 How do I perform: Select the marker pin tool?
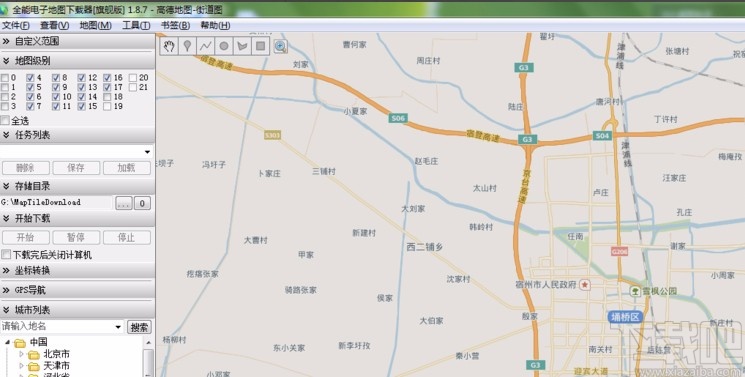click(187, 46)
